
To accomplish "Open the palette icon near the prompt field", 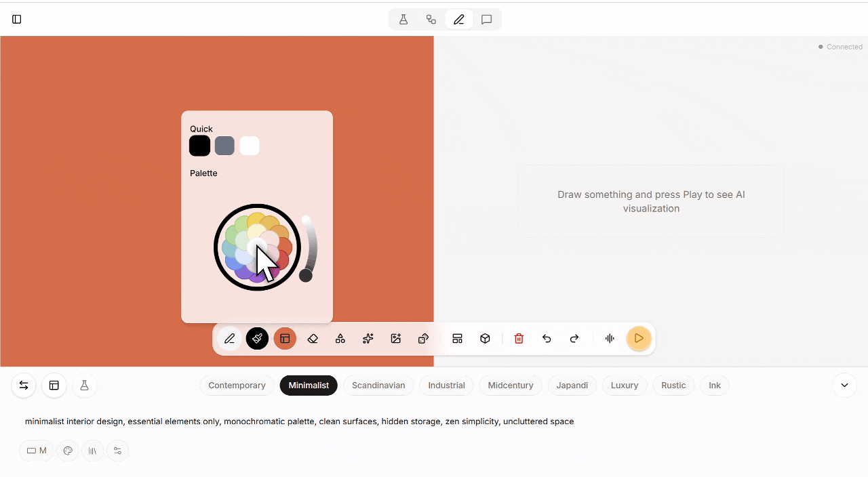I will 67,451.
